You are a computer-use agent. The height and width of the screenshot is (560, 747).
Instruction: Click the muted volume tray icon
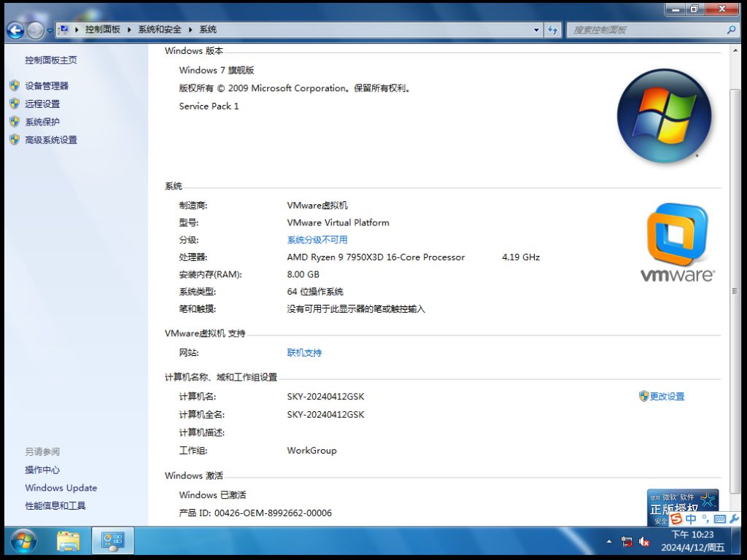coord(645,542)
